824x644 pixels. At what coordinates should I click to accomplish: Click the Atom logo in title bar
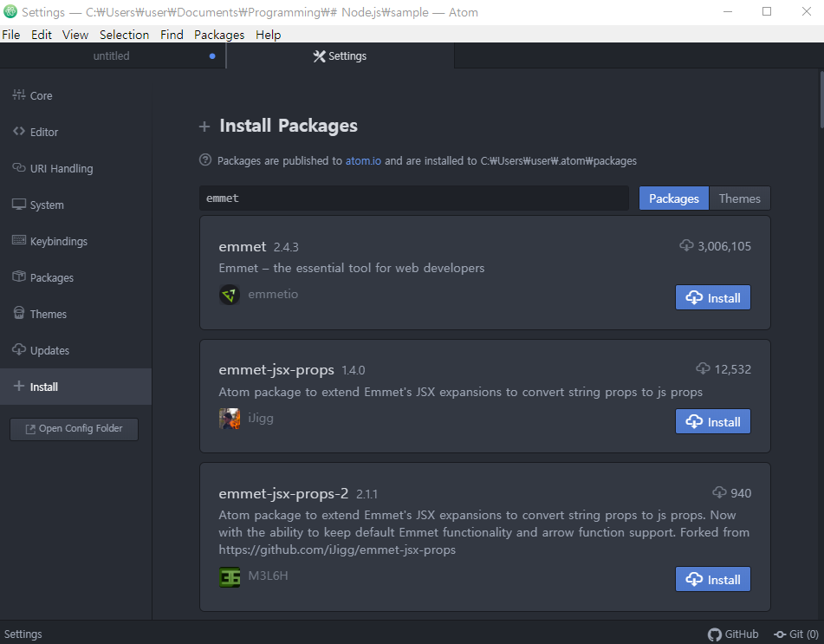(10, 11)
